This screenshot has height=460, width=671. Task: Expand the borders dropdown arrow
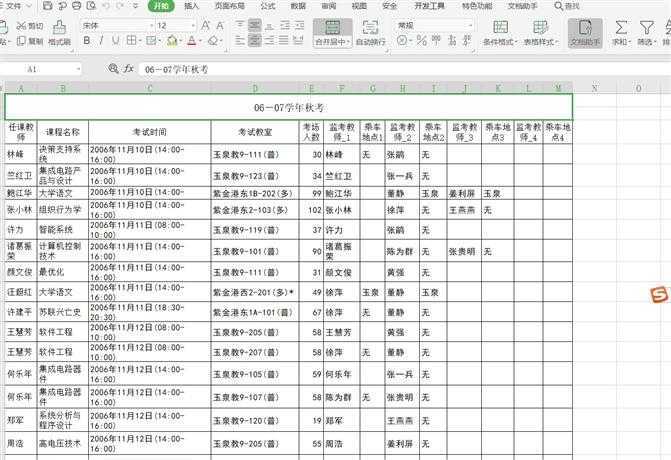(x=140, y=41)
